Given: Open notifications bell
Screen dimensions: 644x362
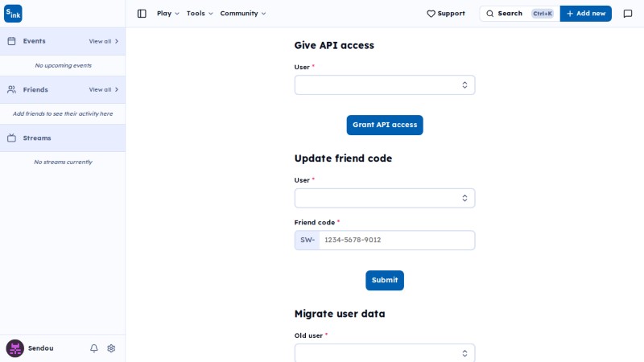Looking at the screenshot, I should [94, 348].
